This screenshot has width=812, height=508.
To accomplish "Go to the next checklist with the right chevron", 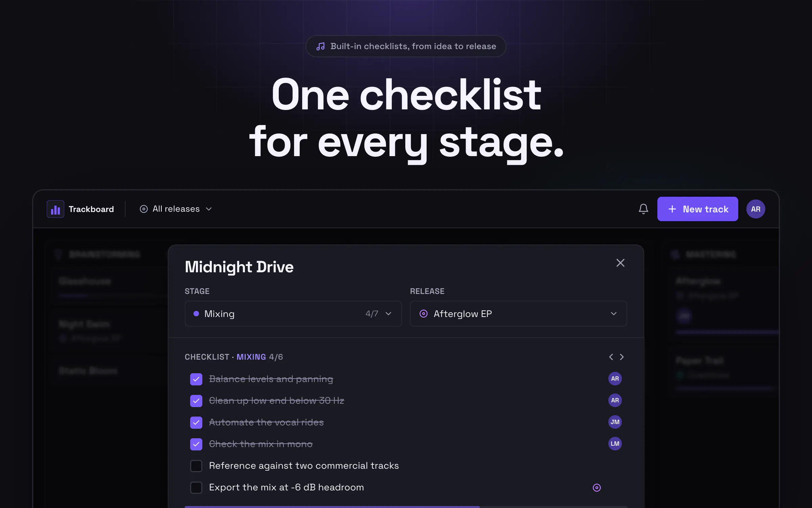I will click(622, 357).
